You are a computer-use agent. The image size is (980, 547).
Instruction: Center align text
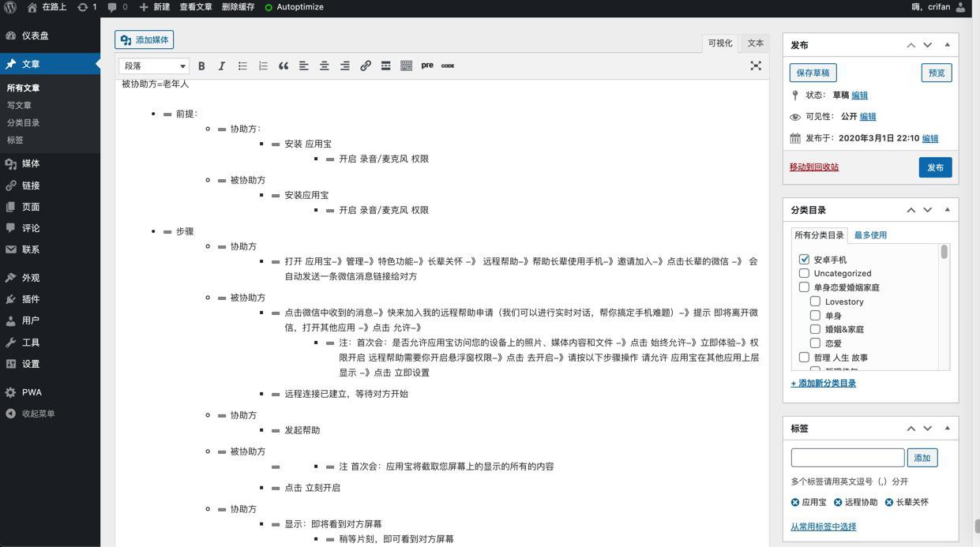[x=324, y=66]
